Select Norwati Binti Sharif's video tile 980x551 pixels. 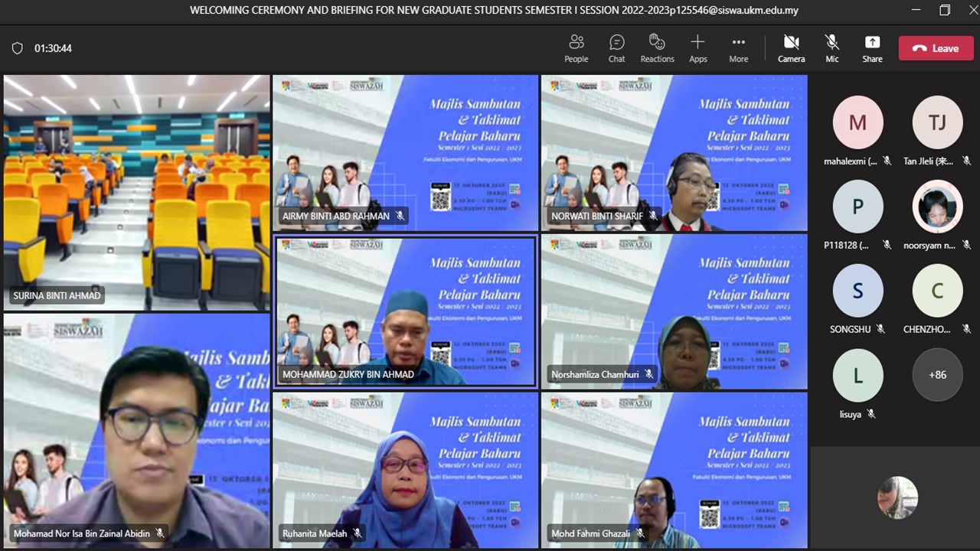point(674,153)
